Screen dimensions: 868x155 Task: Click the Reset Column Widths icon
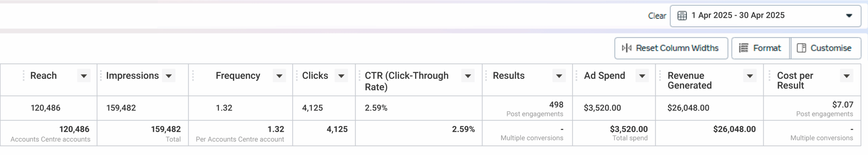click(627, 48)
